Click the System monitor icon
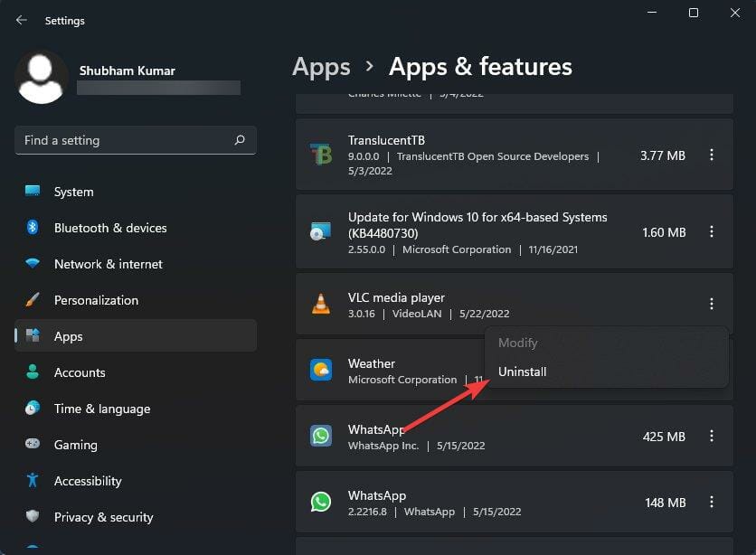 pyautogui.click(x=33, y=191)
